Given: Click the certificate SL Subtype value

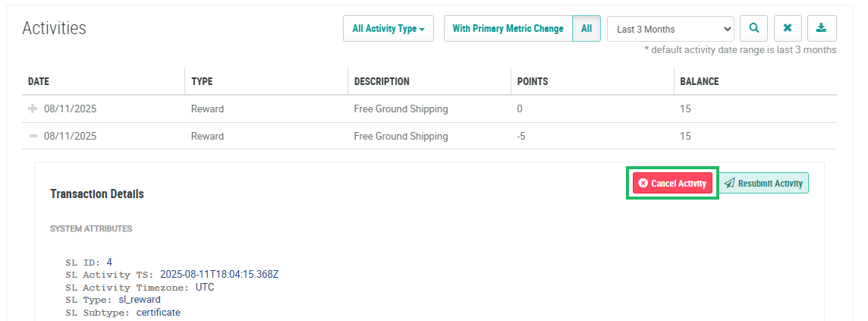Looking at the screenshot, I should (159, 312).
